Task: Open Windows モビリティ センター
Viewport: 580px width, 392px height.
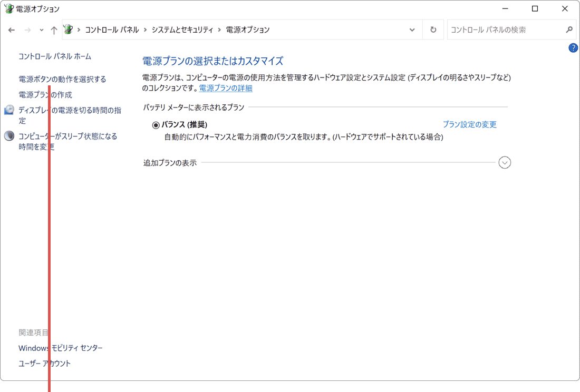Action: [x=60, y=348]
